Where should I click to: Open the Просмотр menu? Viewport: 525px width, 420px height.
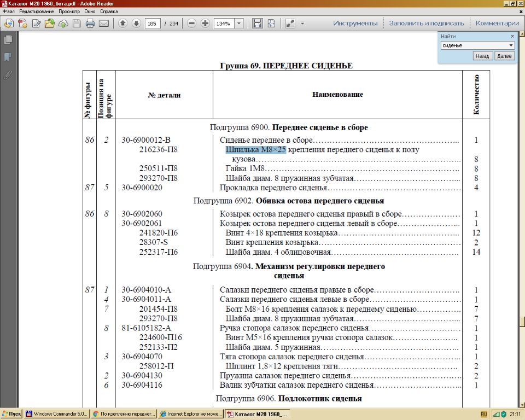[x=69, y=11]
